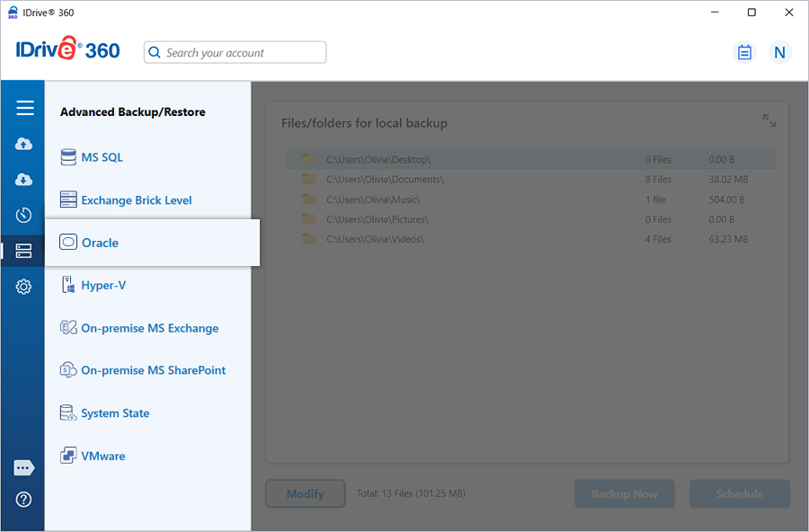Select MS SQL backup option
Image resolution: width=809 pixels, height=532 pixels.
(102, 157)
